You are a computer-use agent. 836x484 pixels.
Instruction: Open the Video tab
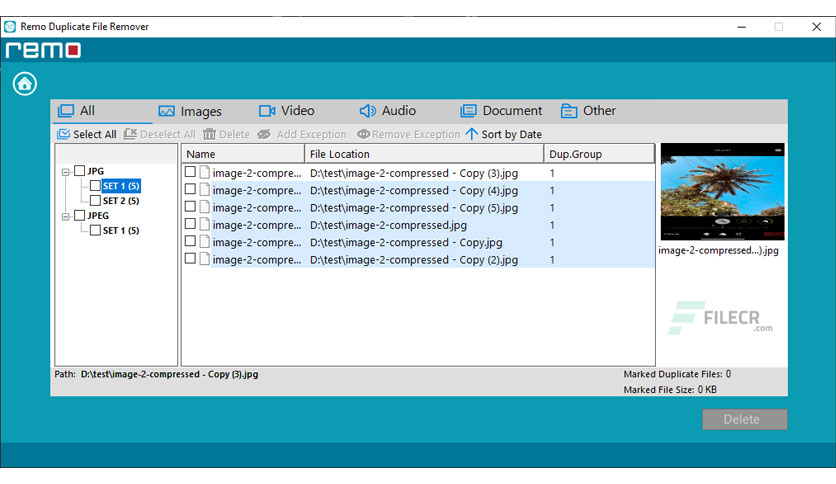pos(287,111)
